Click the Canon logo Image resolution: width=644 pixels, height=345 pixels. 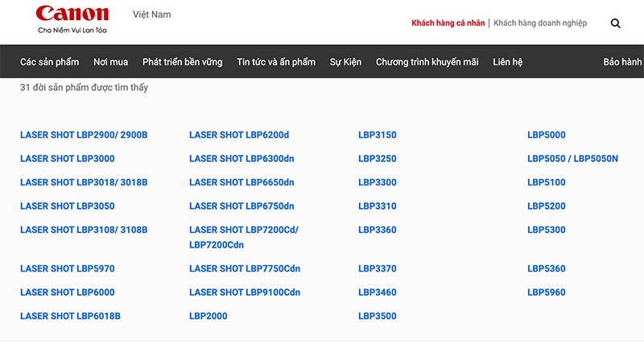(x=72, y=19)
